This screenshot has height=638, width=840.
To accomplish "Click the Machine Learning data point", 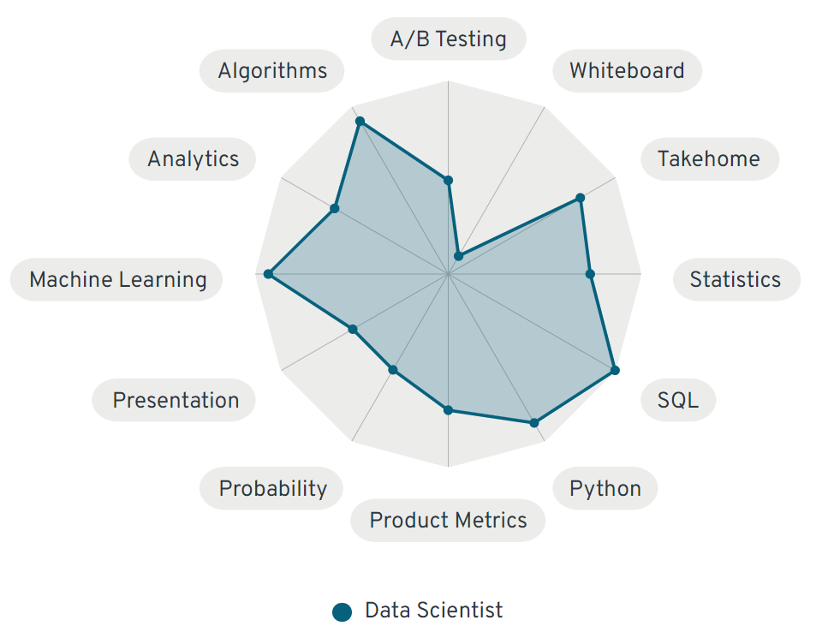I will click(x=268, y=274).
